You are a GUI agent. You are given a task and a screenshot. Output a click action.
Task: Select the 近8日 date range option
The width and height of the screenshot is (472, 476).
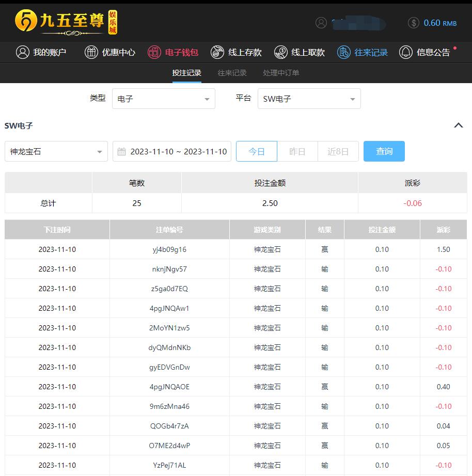(338, 151)
